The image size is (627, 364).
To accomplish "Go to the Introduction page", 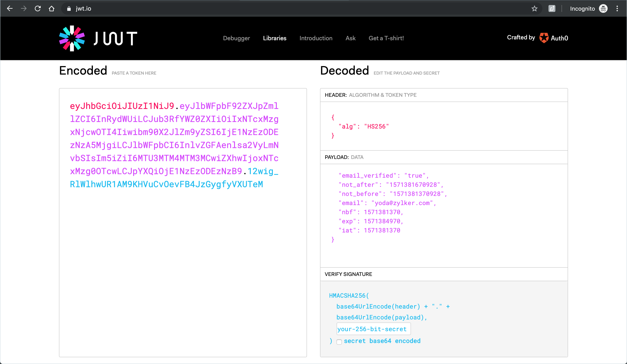I will [x=316, y=38].
